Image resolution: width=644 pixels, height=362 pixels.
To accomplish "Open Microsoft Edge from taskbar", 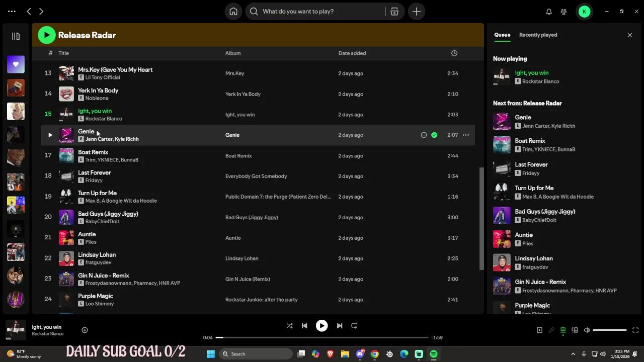I will click(404, 354).
